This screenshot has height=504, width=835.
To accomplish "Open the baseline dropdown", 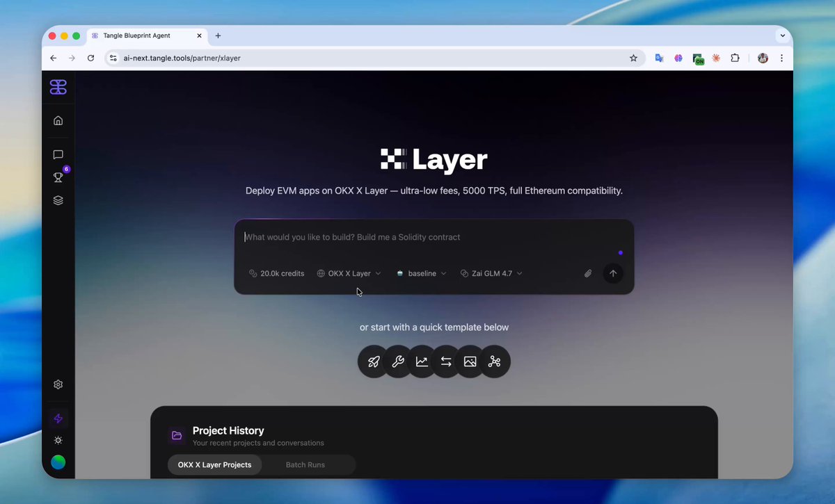I will (422, 273).
